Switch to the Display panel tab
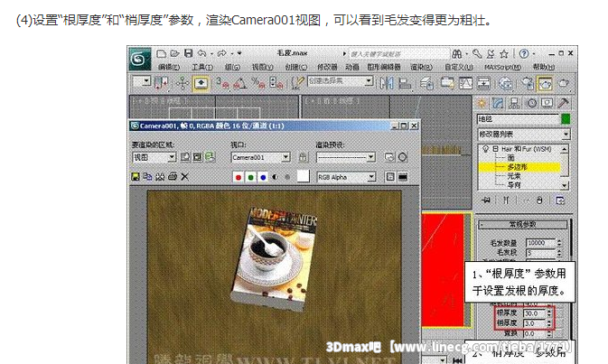 (547, 103)
